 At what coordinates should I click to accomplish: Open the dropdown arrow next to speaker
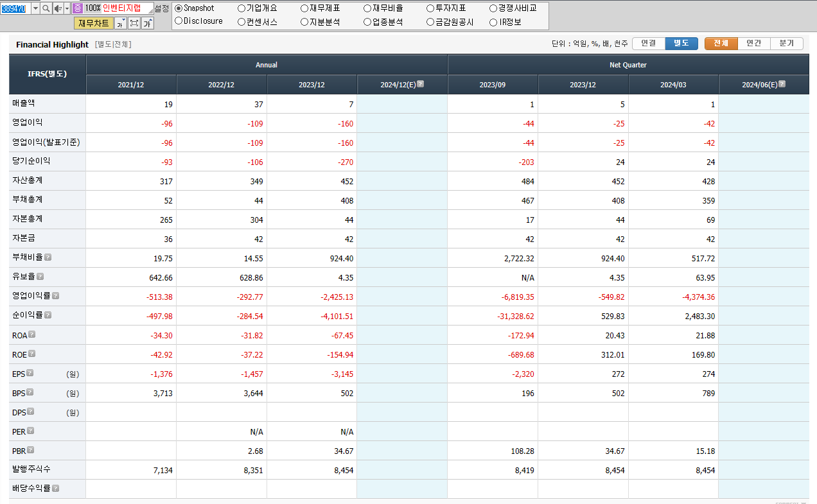click(x=67, y=8)
